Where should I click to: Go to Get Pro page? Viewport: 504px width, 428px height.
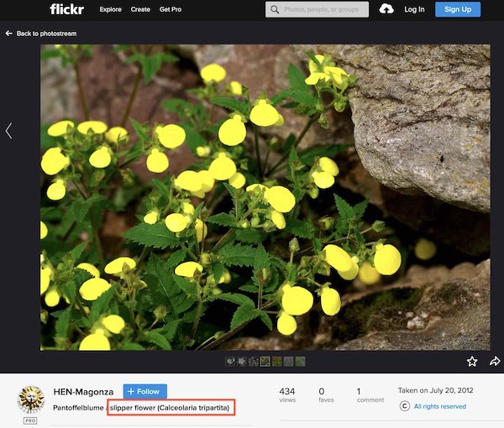pos(171,9)
